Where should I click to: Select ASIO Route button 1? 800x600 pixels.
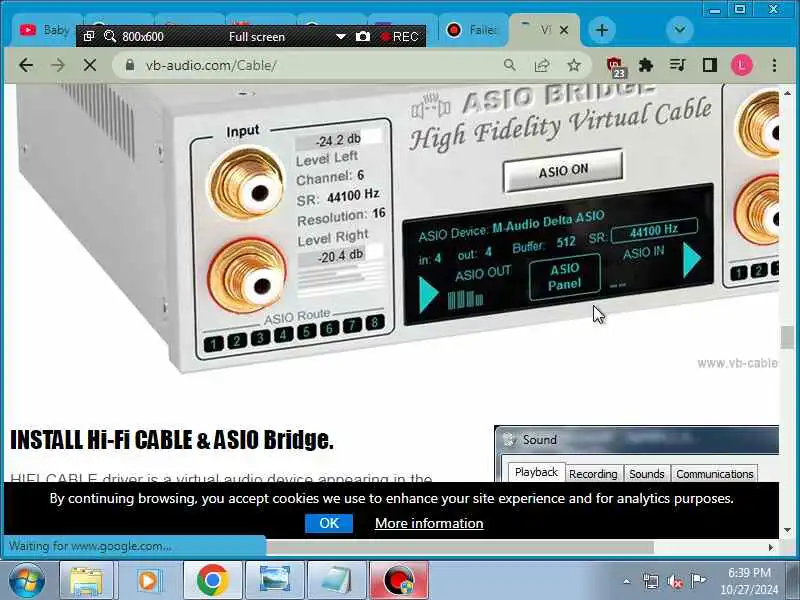pyautogui.click(x=214, y=344)
